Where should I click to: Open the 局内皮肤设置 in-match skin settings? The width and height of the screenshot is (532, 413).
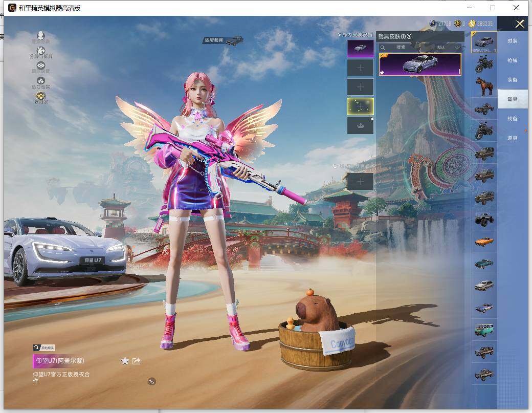[x=355, y=35]
